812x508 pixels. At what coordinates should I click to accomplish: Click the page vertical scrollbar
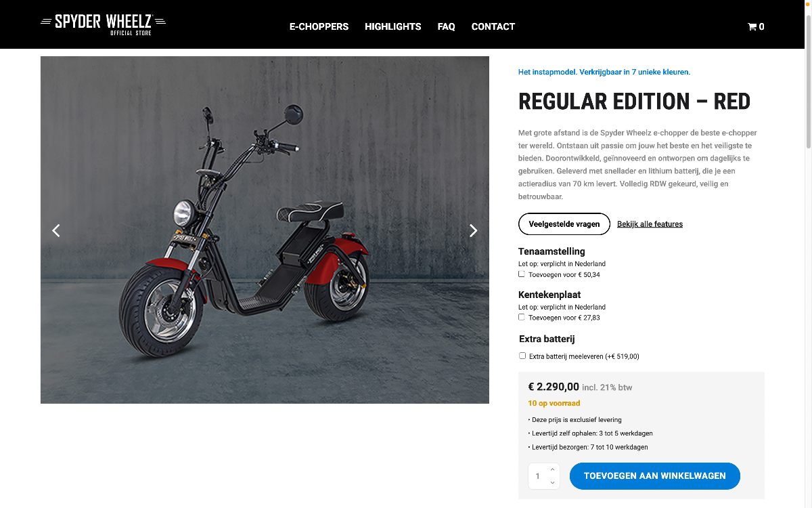pyautogui.click(x=807, y=254)
